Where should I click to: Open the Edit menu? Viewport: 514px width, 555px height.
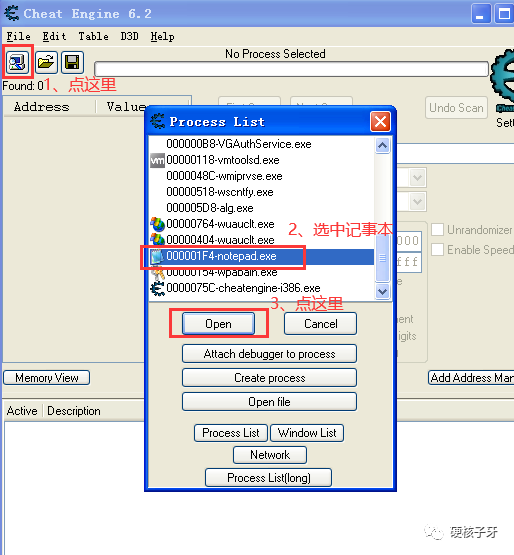[x=54, y=36]
